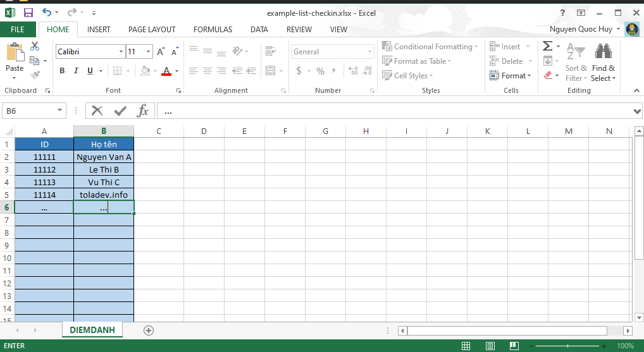This screenshot has width=644, height=352.
Task: Increase decimal places
Action: pos(353,71)
